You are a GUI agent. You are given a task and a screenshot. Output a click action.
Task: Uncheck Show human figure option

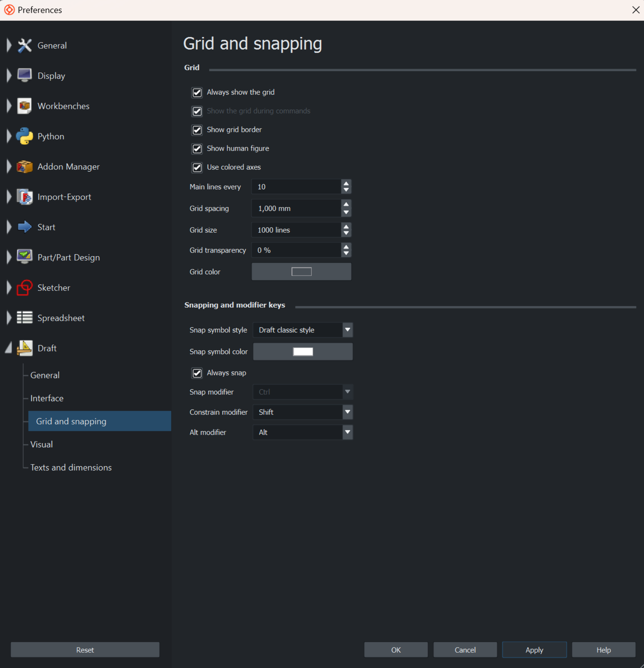(197, 149)
